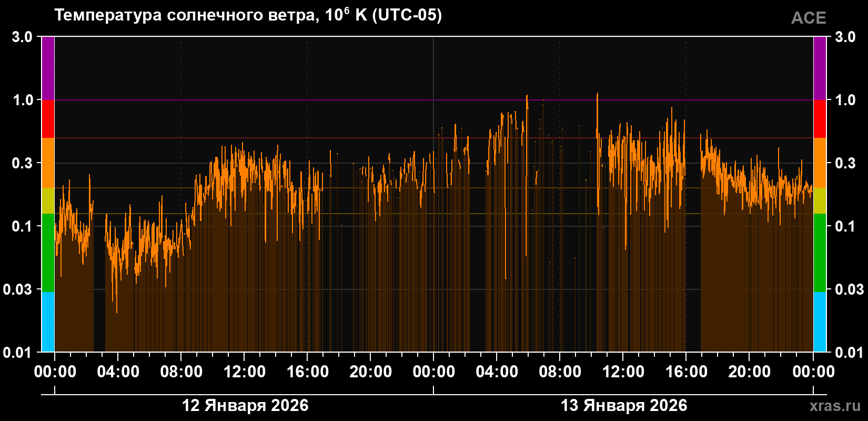868x421 pixels.
Task: Click the 08:00 label on 13 January
Action: coord(560,372)
